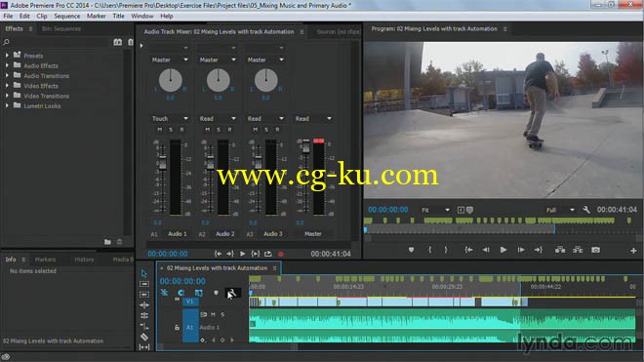The height and width of the screenshot is (362, 644).
Task: Open the Full playback resolution dropdown
Action: pos(560,210)
